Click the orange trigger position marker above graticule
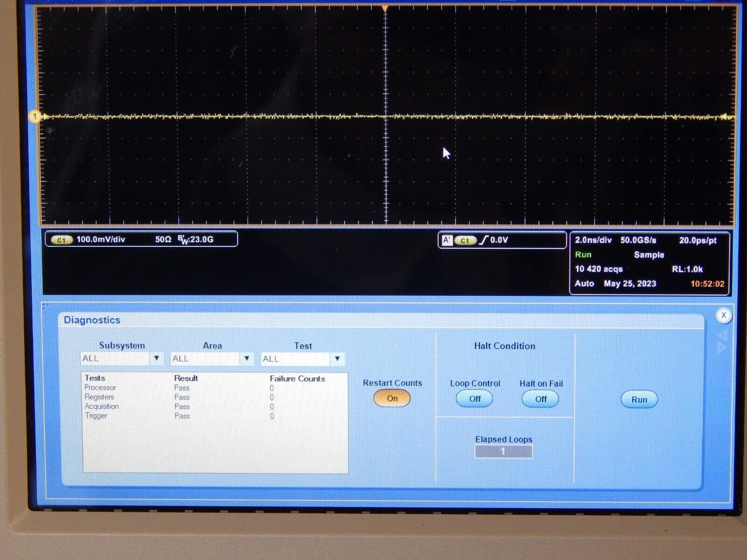Viewport: 747px width, 560px height. tap(385, 7)
